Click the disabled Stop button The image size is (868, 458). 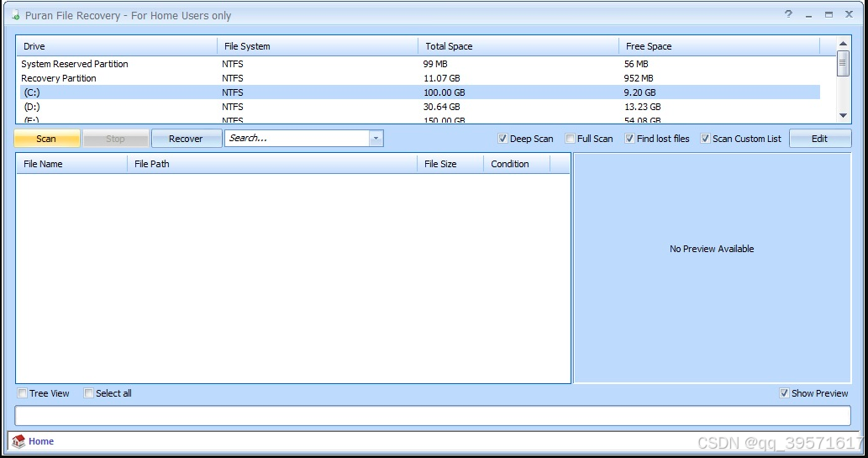coord(116,139)
